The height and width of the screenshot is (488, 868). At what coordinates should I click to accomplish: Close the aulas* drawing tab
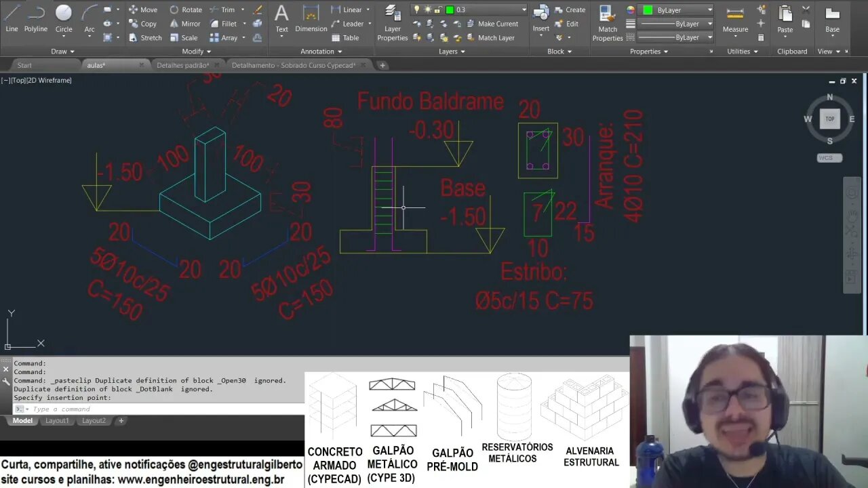tap(142, 65)
